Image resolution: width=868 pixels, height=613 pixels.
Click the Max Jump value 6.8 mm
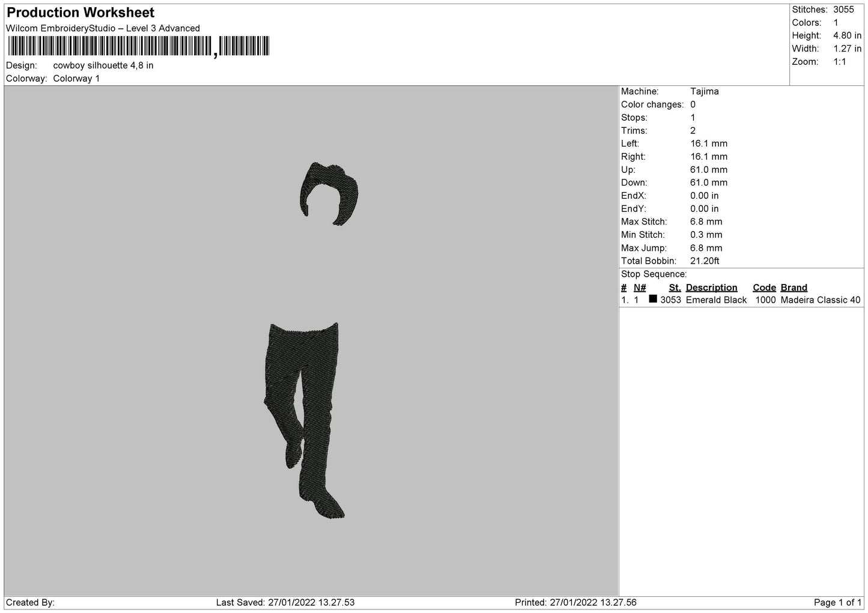click(x=706, y=248)
